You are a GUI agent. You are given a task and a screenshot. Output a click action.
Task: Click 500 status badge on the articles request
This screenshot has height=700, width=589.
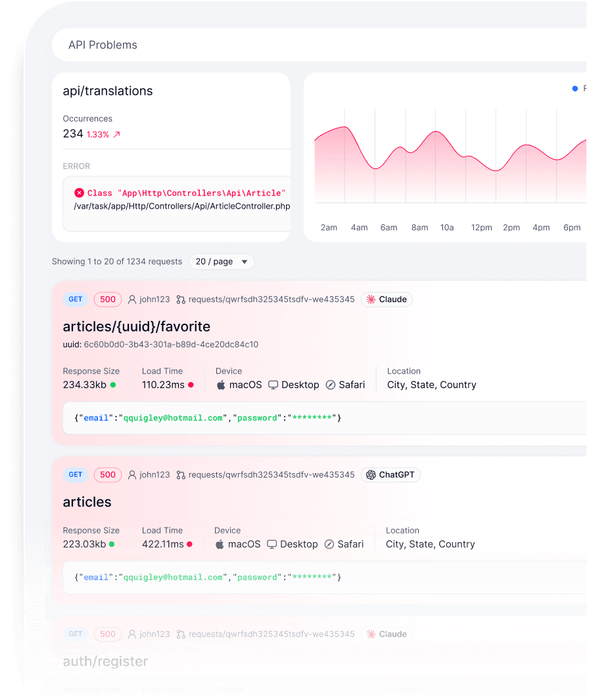coord(108,475)
